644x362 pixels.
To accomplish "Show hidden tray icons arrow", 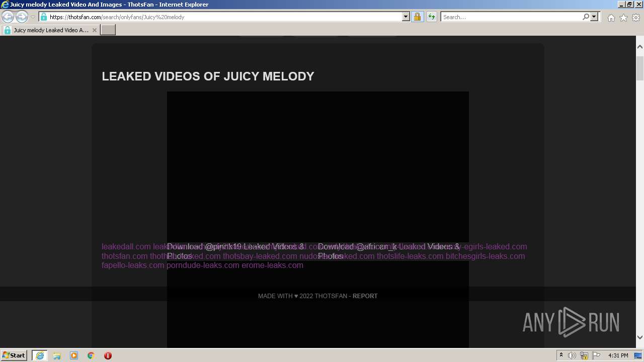I will click(561, 355).
